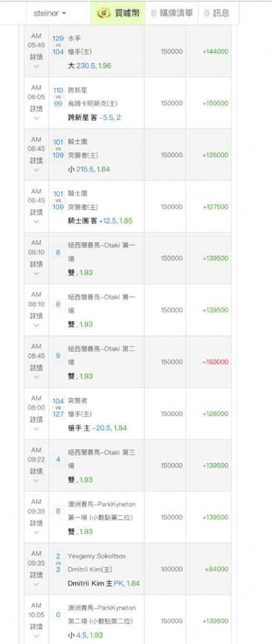Click the gold coin icon beside 買噓幣

(x=104, y=13)
